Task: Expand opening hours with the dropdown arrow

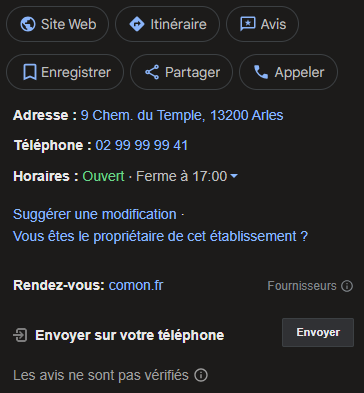Action: (234, 176)
